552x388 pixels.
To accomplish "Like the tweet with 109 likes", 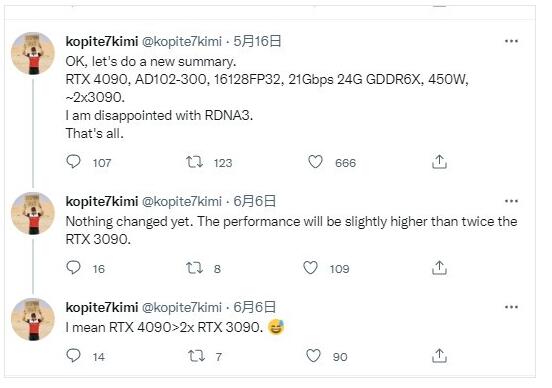I will (x=310, y=268).
